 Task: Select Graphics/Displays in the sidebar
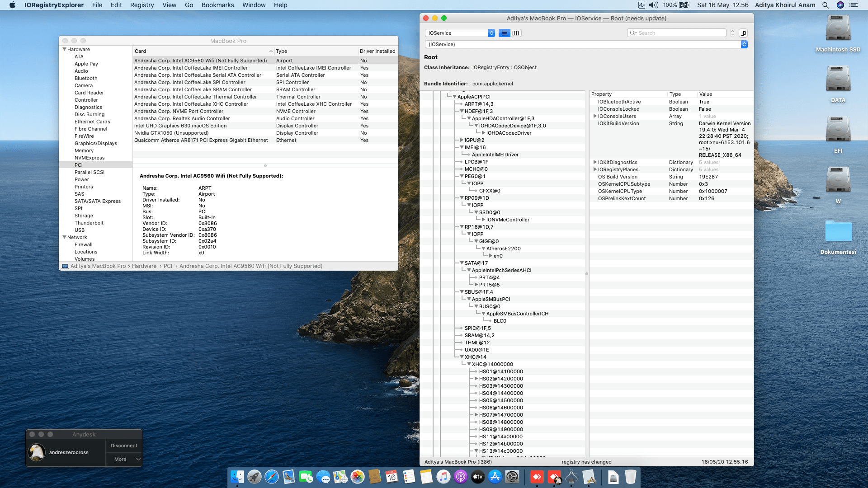pos(96,143)
